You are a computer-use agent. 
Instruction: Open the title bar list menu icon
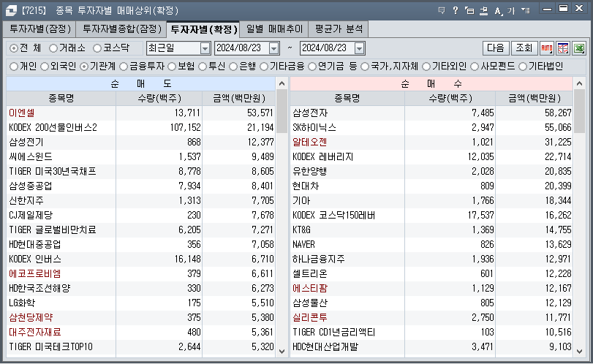525,10
